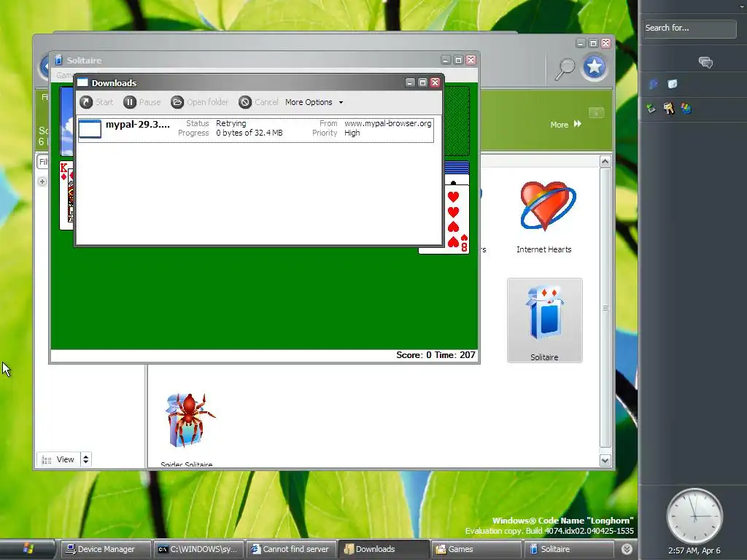The image size is (747, 560).
Task: Open the Windows Start button
Action: pyautogui.click(x=28, y=549)
